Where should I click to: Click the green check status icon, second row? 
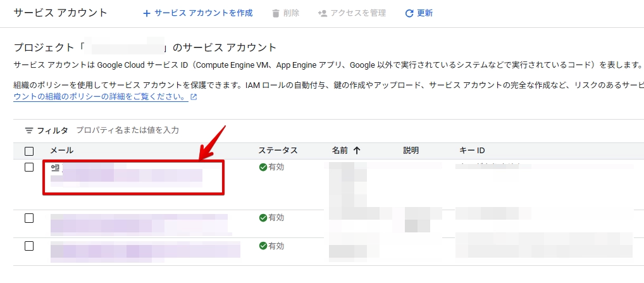(x=263, y=218)
